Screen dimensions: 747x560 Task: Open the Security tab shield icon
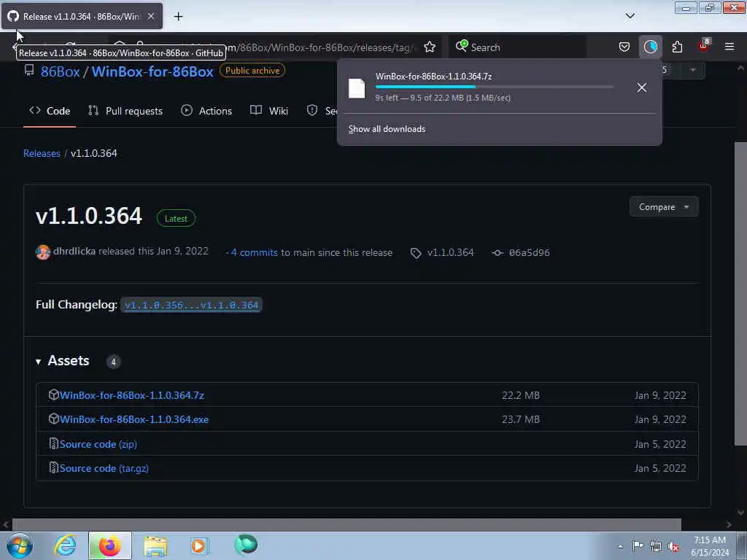[312, 111]
